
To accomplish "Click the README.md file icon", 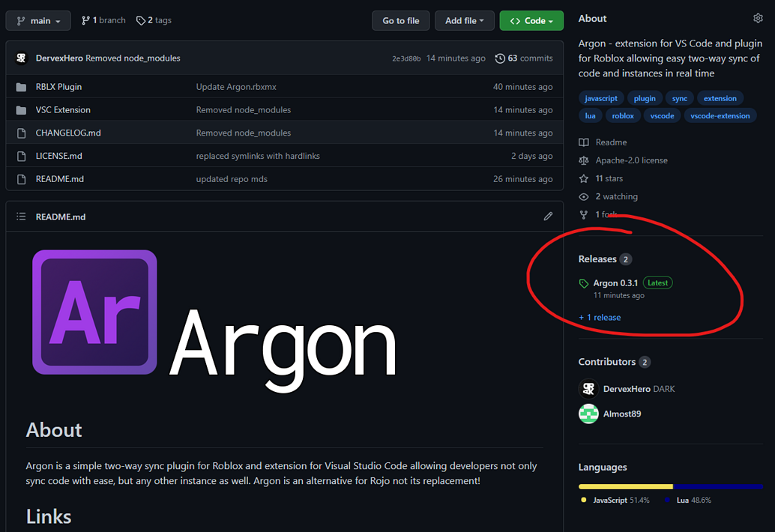I will click(x=21, y=178).
